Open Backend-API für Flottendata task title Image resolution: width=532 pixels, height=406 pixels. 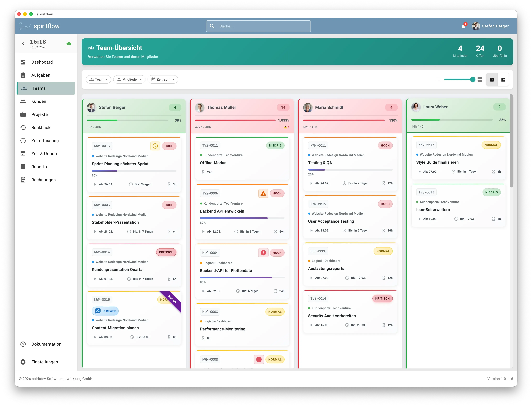pos(226,271)
